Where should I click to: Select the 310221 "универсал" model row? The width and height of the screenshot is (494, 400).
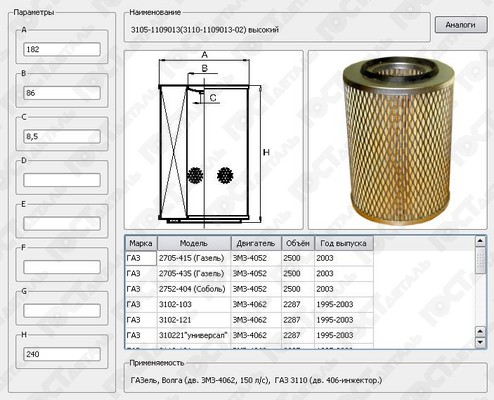[x=249, y=335]
